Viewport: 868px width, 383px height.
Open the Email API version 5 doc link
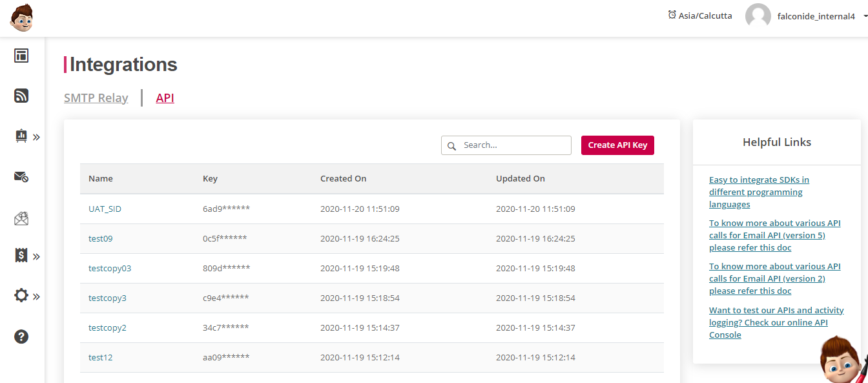[775, 235]
